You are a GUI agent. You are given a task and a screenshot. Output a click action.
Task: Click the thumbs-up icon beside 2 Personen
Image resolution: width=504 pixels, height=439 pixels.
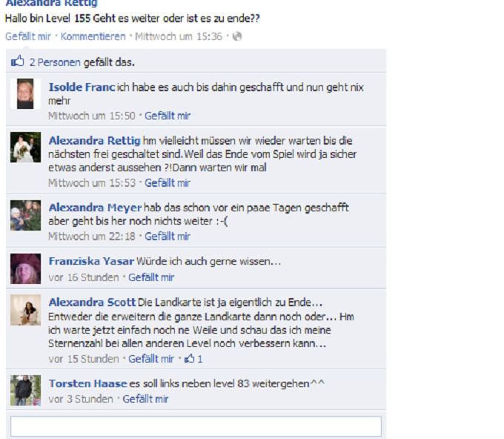[x=17, y=61]
